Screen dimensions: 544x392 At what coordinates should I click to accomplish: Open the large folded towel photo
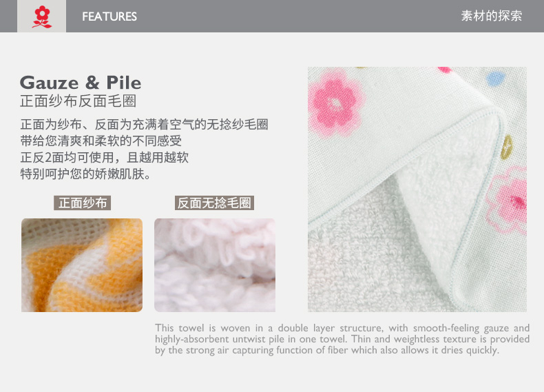click(417, 189)
